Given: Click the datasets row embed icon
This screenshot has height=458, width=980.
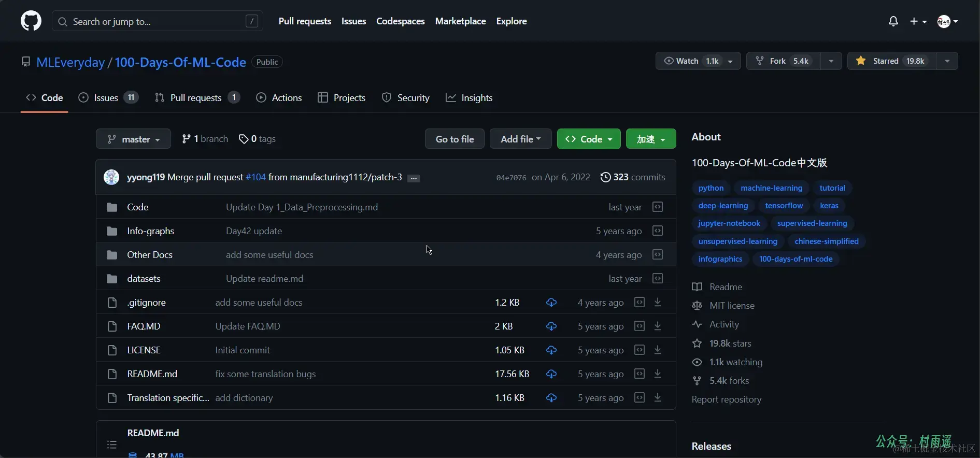Looking at the screenshot, I should pos(658,278).
